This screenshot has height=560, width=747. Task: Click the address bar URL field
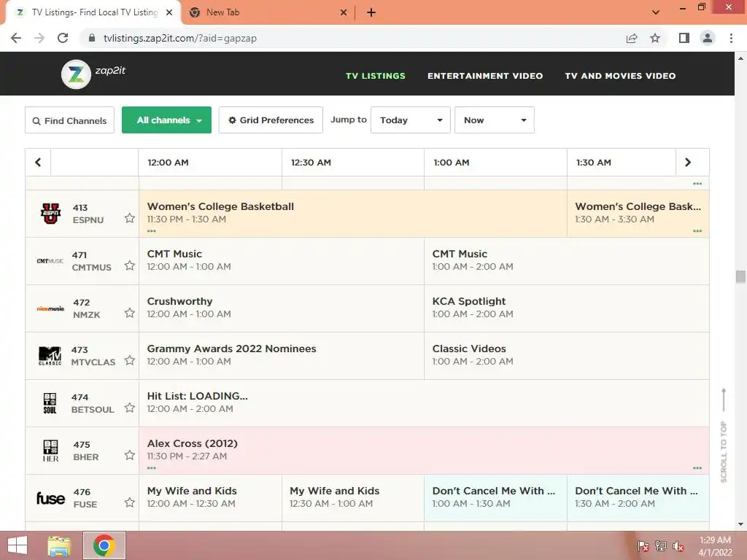point(352,38)
